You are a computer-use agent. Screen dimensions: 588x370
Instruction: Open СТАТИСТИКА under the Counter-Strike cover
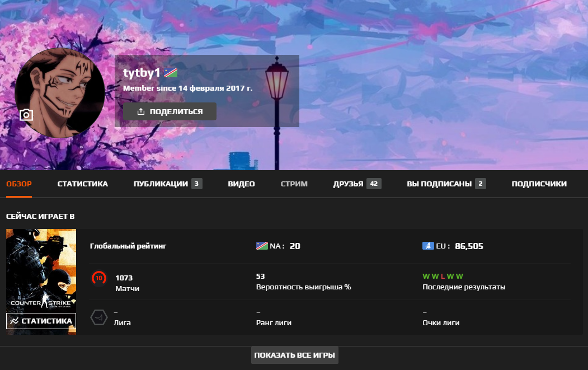click(x=41, y=321)
